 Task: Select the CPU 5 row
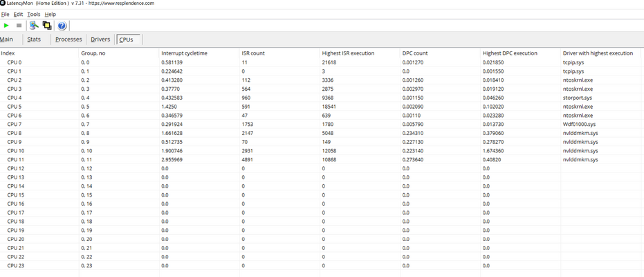coord(320,107)
